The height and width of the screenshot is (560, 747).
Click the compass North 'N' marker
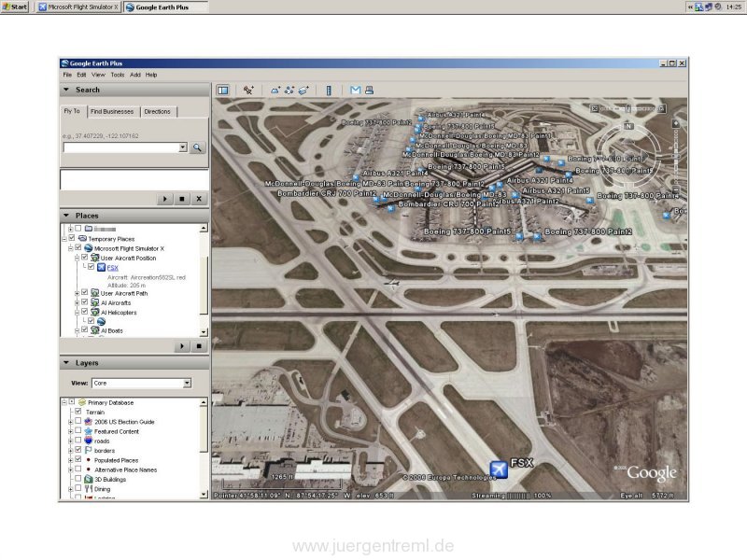point(628,126)
